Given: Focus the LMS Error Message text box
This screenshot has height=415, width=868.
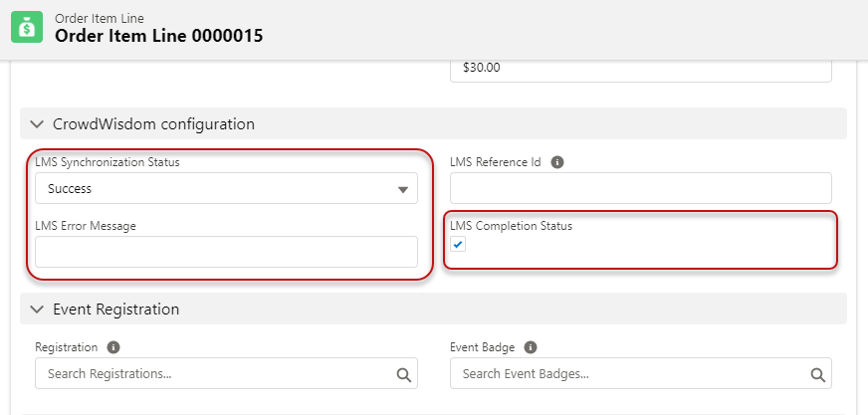Looking at the screenshot, I should (x=226, y=252).
